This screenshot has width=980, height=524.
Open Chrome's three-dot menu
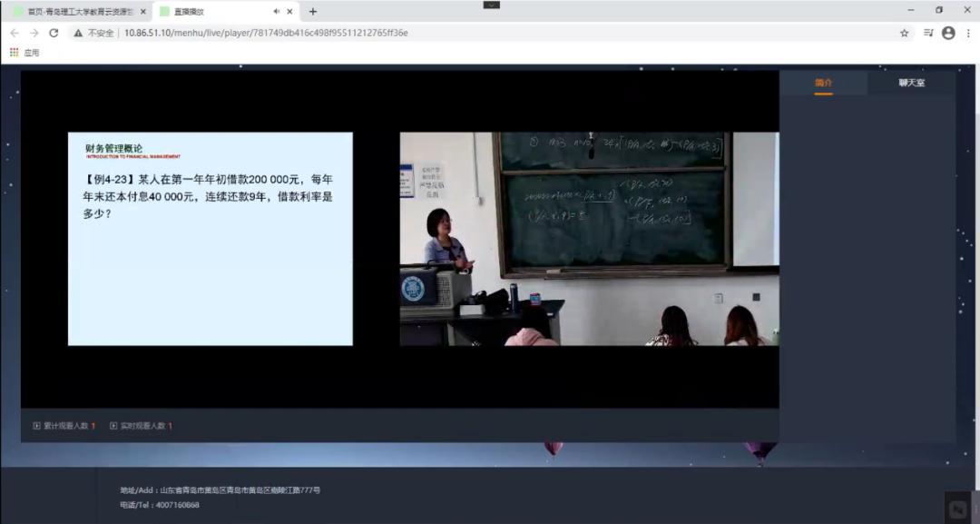[x=967, y=33]
